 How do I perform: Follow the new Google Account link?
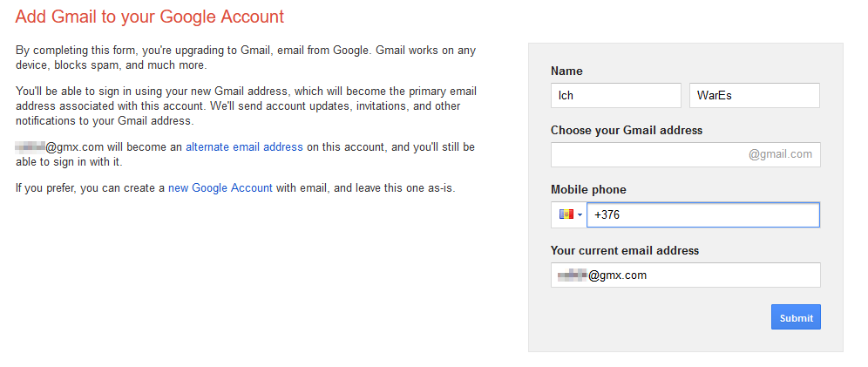point(220,187)
